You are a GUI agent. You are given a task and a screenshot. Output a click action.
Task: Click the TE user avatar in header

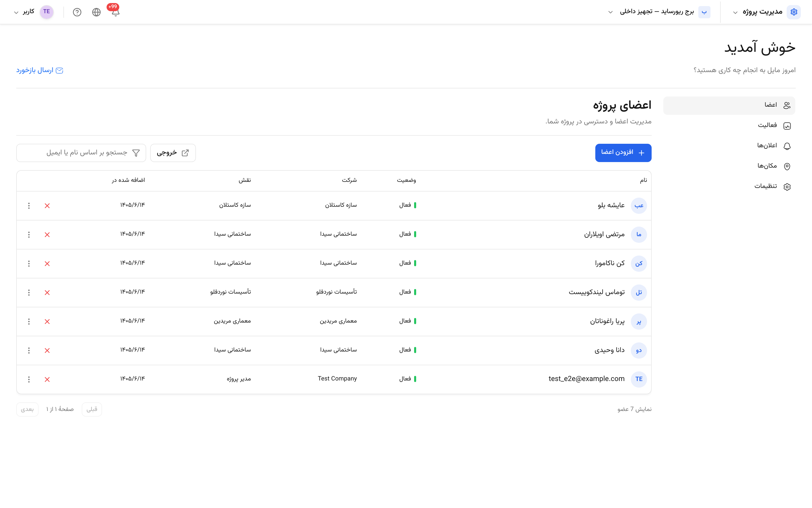(47, 12)
